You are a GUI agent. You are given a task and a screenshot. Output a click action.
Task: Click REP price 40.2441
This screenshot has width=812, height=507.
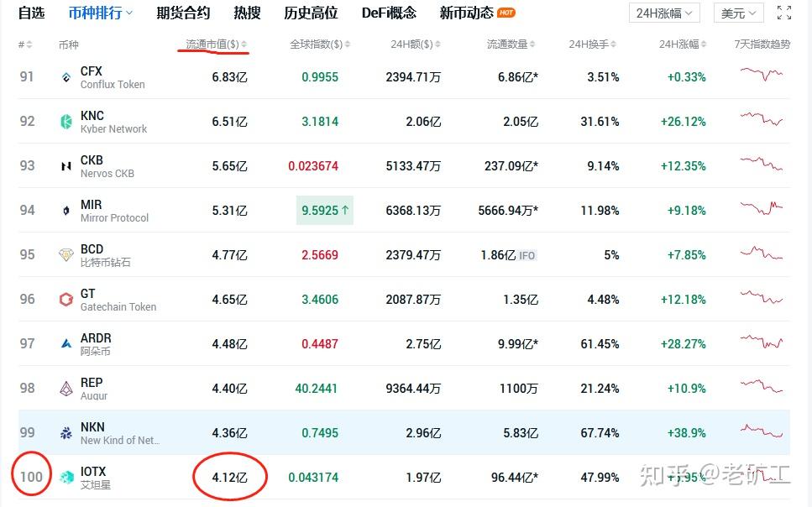[x=317, y=389]
